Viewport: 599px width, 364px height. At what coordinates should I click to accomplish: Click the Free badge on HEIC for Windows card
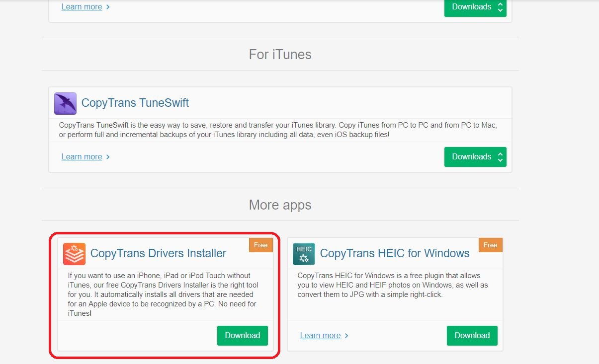pyautogui.click(x=490, y=245)
